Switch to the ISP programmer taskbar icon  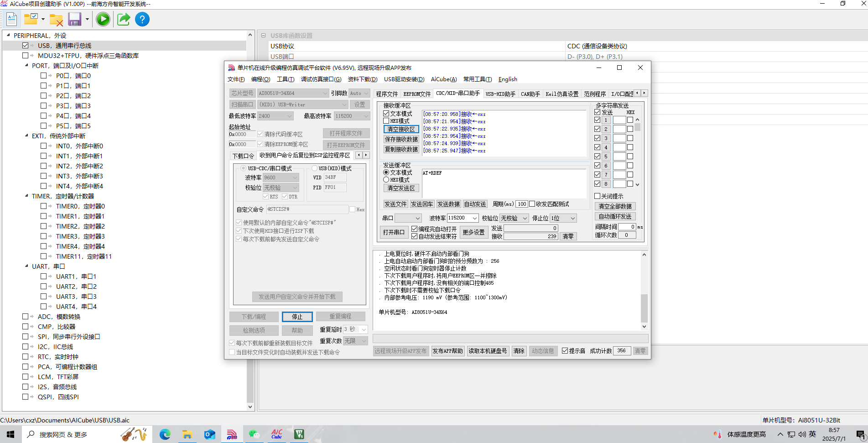pyautogui.click(x=232, y=434)
